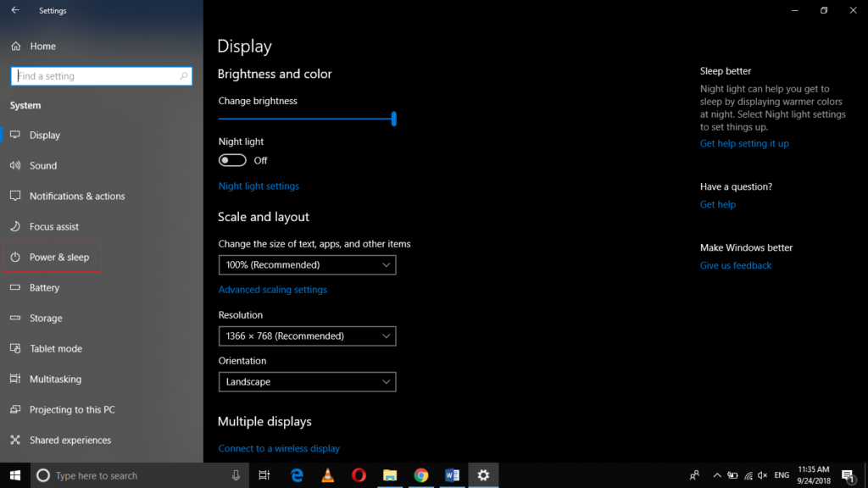Return to Settings Home

coord(37,46)
